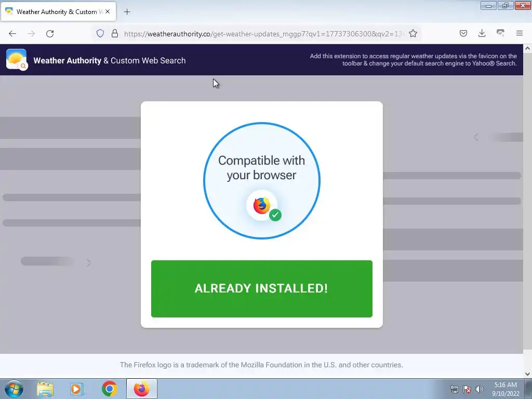Click the forward navigation arrow
The image size is (532, 399).
point(31,34)
